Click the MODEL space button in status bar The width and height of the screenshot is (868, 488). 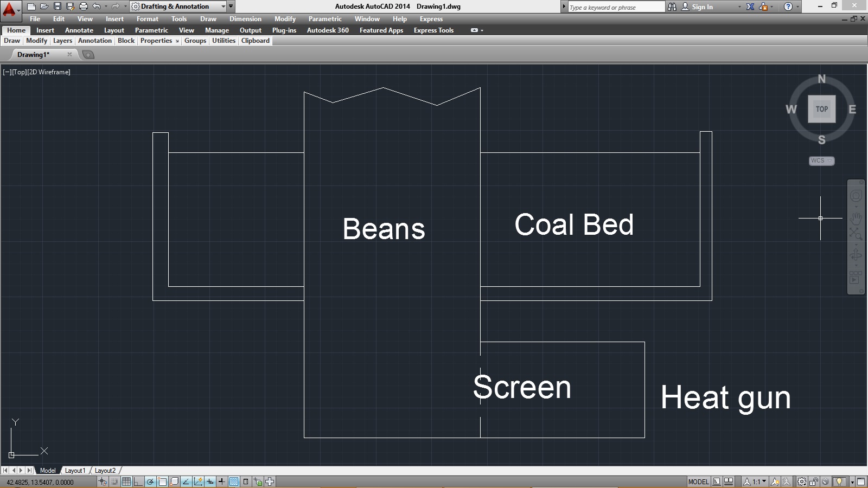(698, 481)
